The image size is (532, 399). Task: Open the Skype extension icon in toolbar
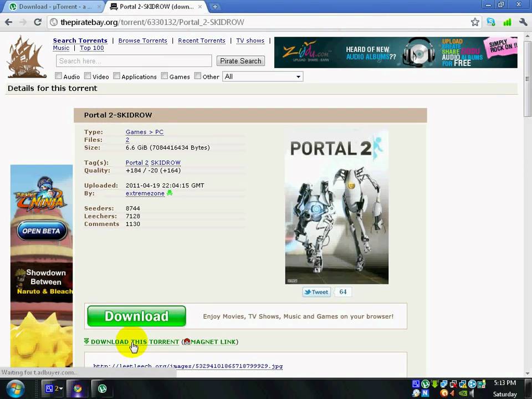(x=491, y=22)
